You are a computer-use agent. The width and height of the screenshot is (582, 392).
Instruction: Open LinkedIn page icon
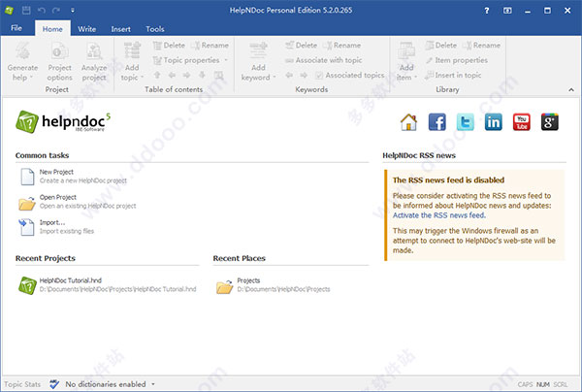pyautogui.click(x=494, y=122)
